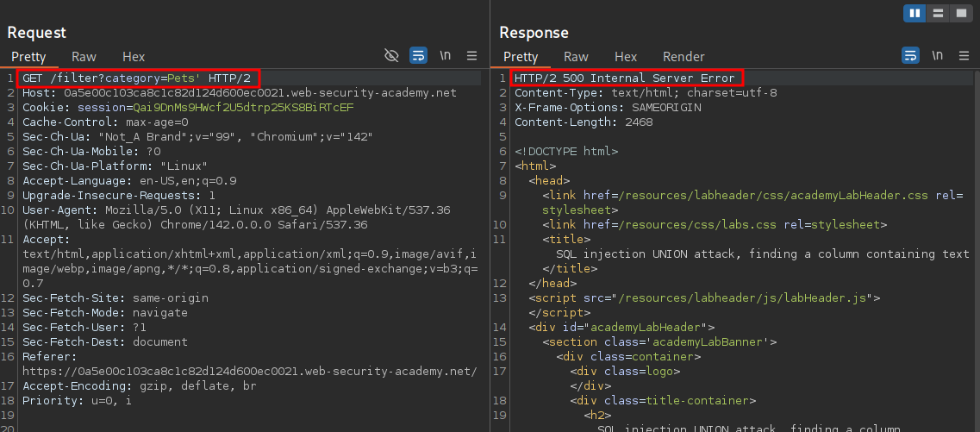Screen dimensions: 980x432
Task: Click the GET /filter request line
Action: (136, 78)
